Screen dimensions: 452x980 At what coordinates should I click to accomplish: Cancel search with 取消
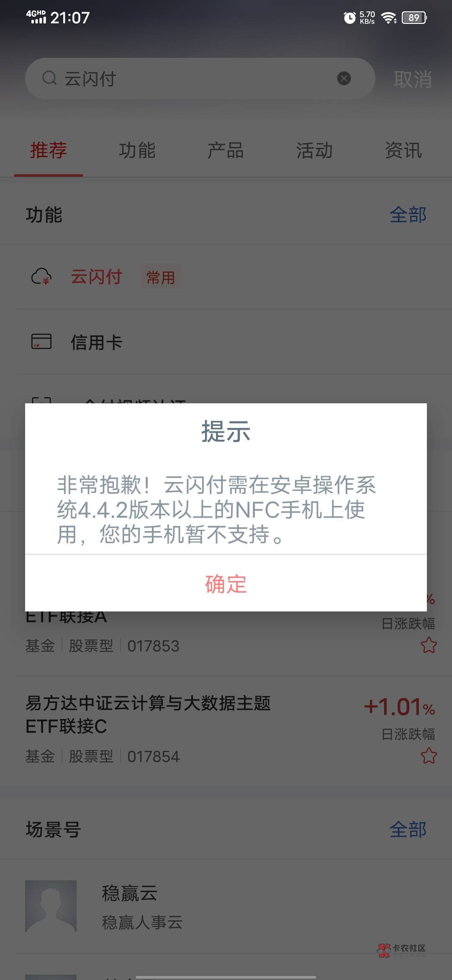413,79
